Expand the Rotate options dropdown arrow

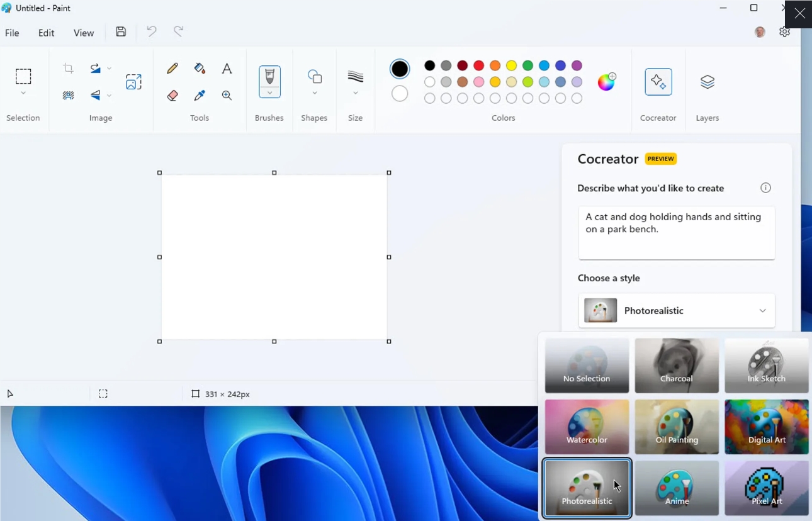click(109, 69)
